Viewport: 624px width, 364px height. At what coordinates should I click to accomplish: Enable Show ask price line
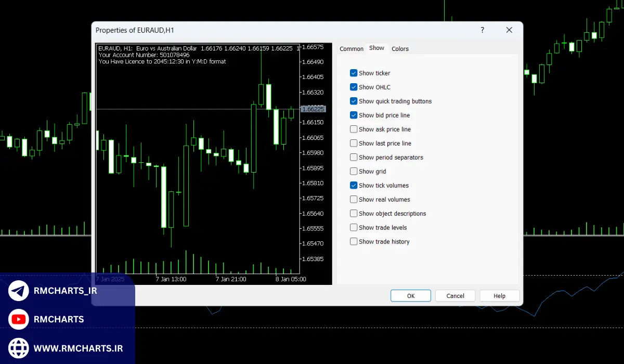click(x=354, y=129)
